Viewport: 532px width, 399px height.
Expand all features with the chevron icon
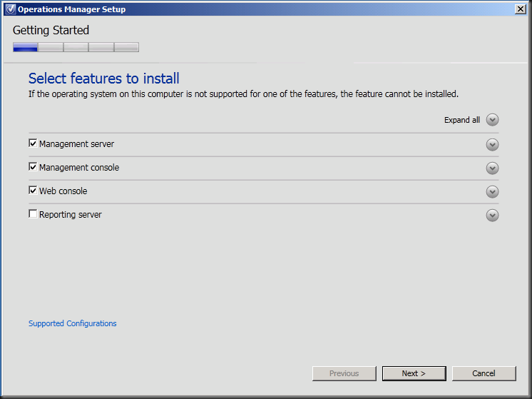(492, 120)
